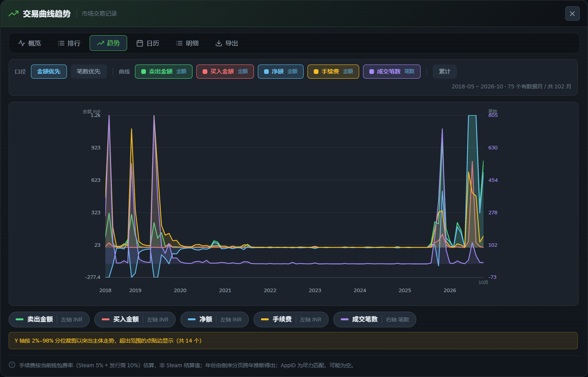Toggle the 净额 curve chip

point(281,72)
